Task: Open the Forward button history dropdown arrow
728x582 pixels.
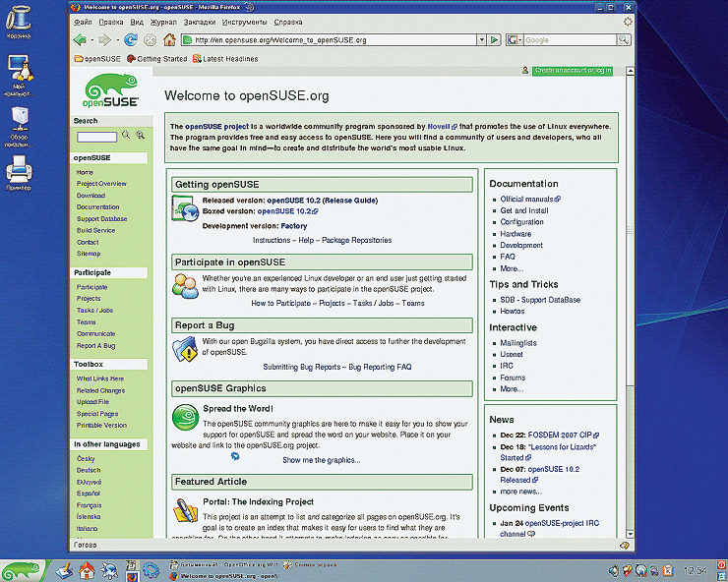Action: point(117,40)
